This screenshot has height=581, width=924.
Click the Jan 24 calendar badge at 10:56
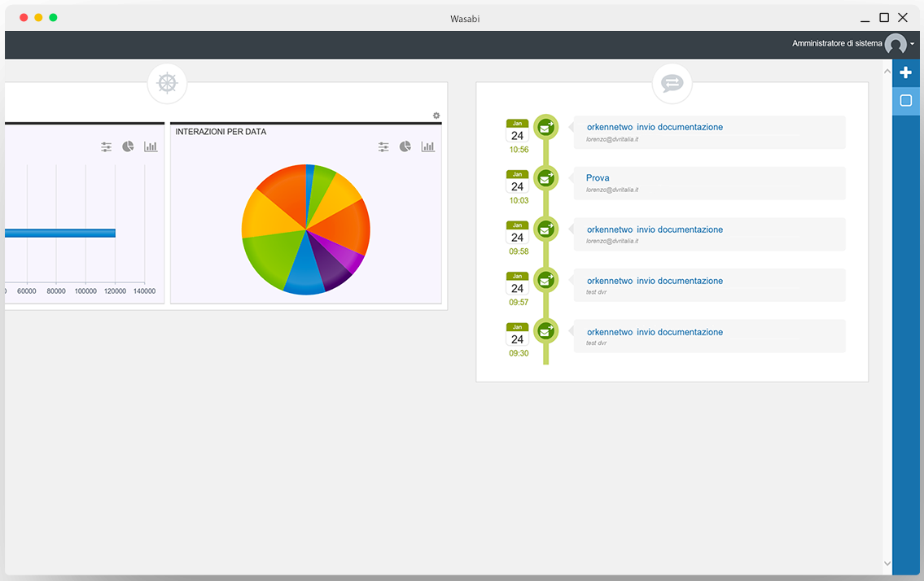click(x=518, y=131)
